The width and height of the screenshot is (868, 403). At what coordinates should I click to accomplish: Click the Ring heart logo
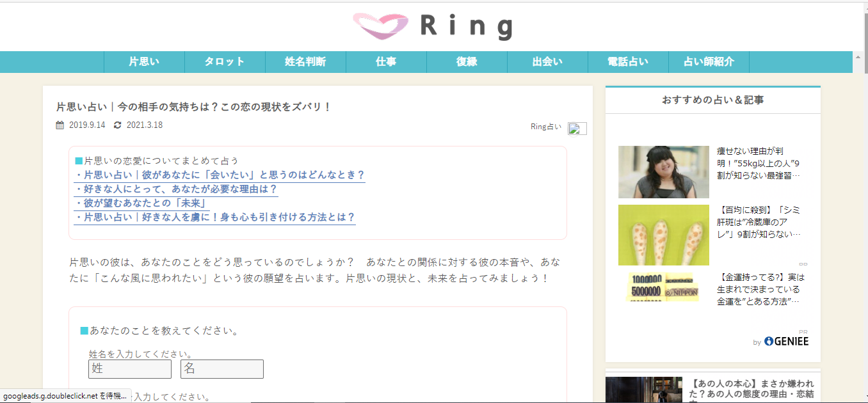tap(381, 27)
